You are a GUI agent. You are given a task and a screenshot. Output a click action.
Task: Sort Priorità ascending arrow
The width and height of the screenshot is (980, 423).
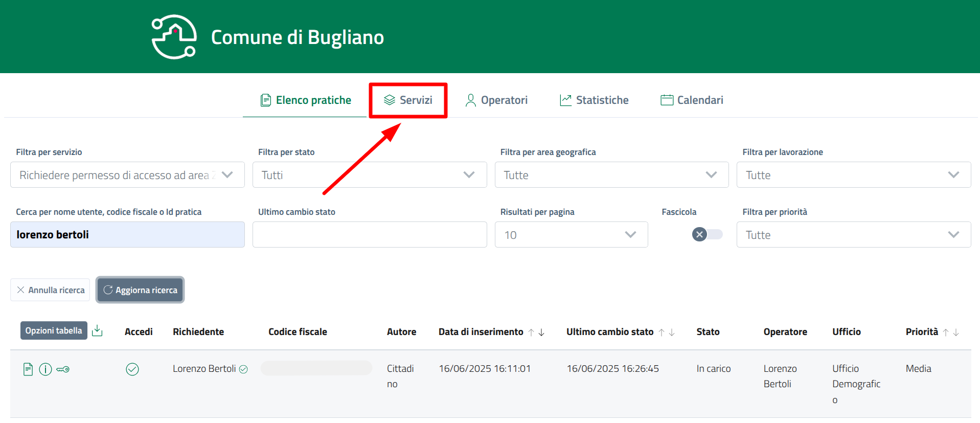click(946, 332)
